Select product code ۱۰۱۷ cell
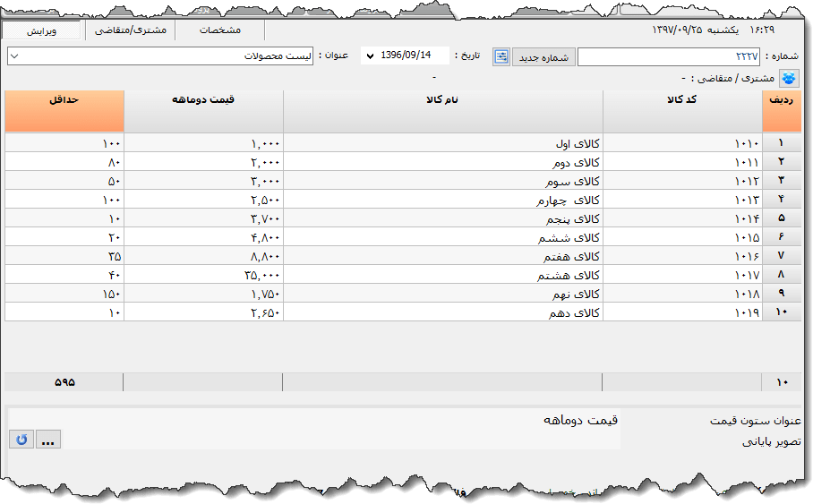 tap(681, 275)
